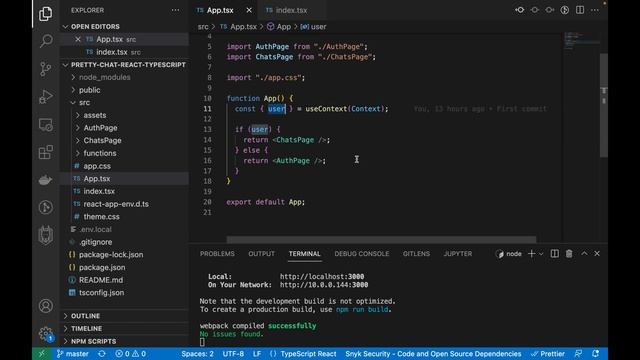Open the Run and Debug view
Screen dimensions: 640x360
pyautogui.click(x=46, y=97)
